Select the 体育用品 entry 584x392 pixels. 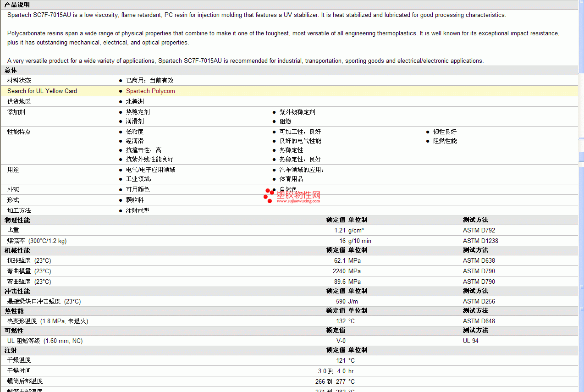pos(292,179)
